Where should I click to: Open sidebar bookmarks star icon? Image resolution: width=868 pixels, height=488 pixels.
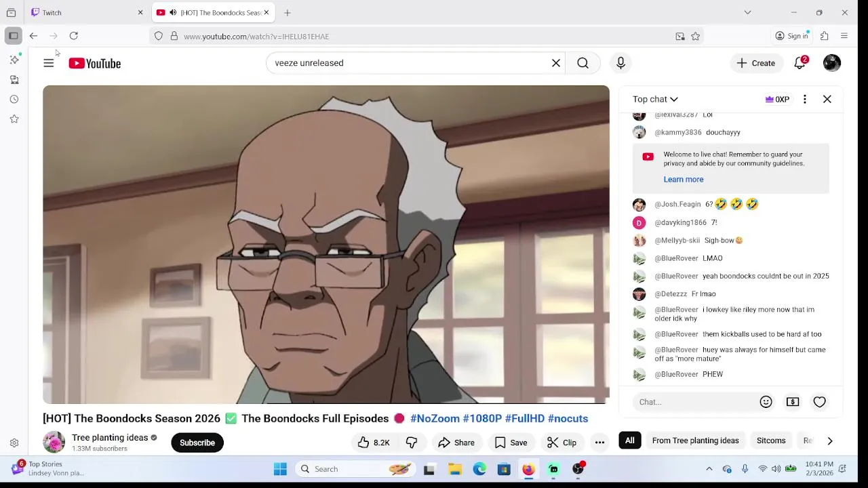14,119
